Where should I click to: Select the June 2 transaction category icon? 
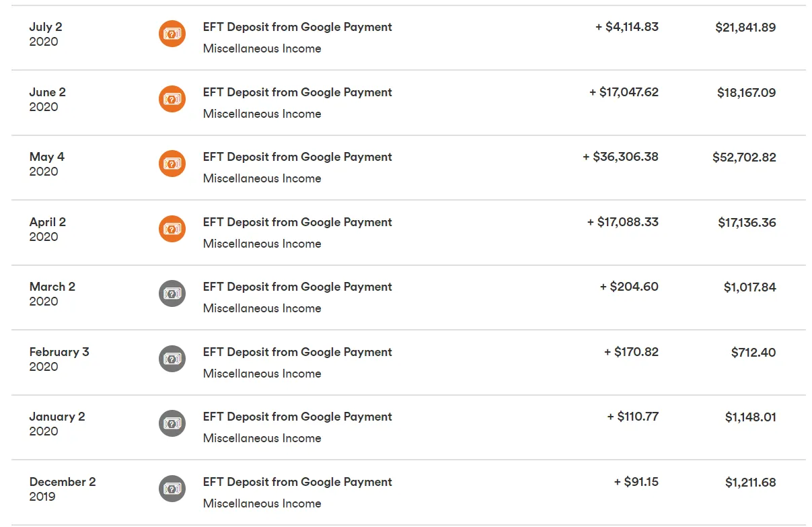pyautogui.click(x=172, y=98)
